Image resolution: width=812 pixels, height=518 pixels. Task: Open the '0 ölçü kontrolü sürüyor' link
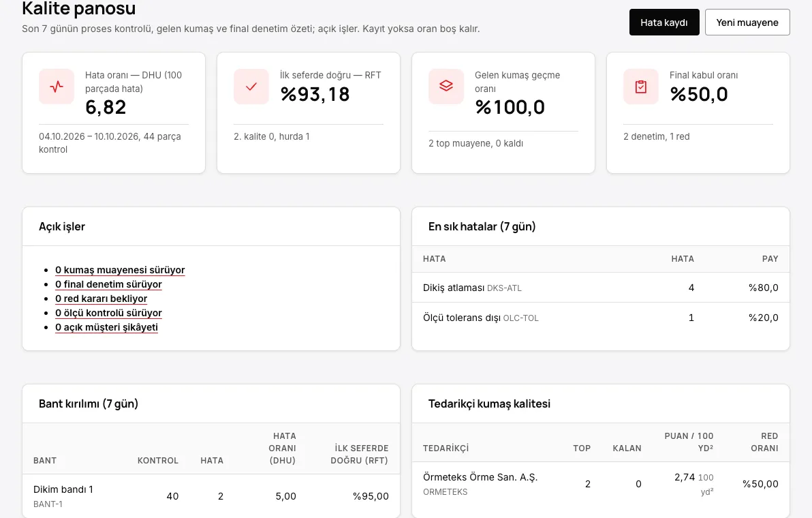pos(109,313)
